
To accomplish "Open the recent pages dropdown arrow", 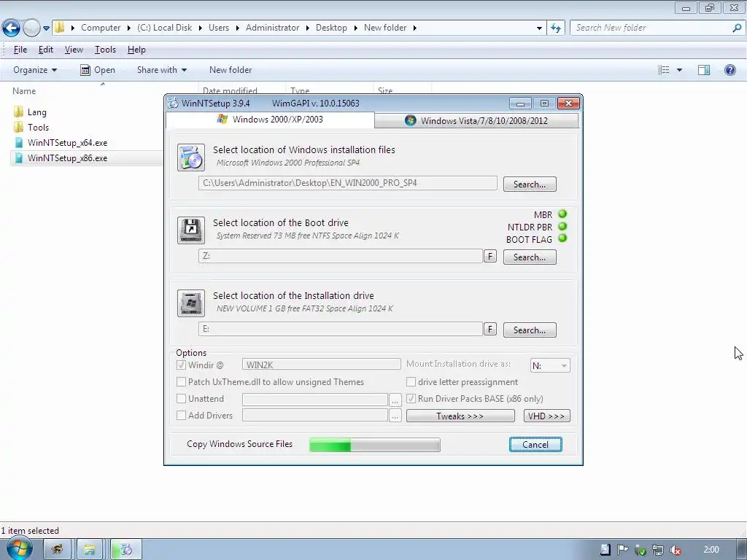I will click(x=46, y=28).
